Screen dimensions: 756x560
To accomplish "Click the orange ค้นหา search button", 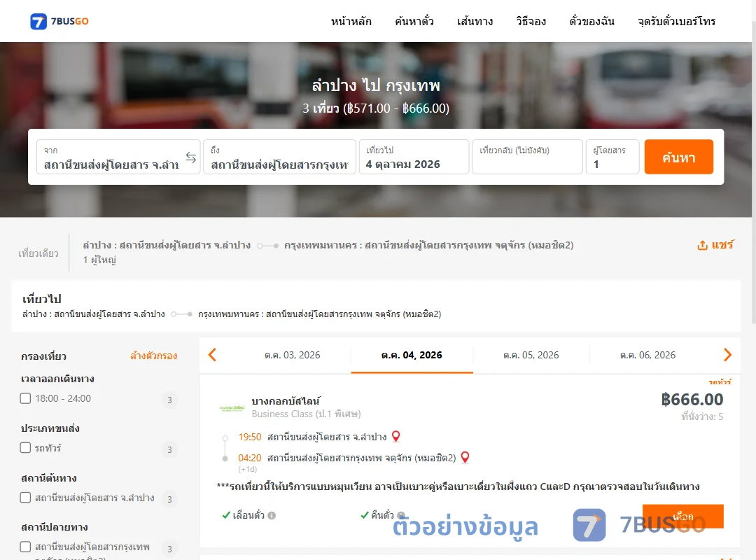I will pos(678,157).
